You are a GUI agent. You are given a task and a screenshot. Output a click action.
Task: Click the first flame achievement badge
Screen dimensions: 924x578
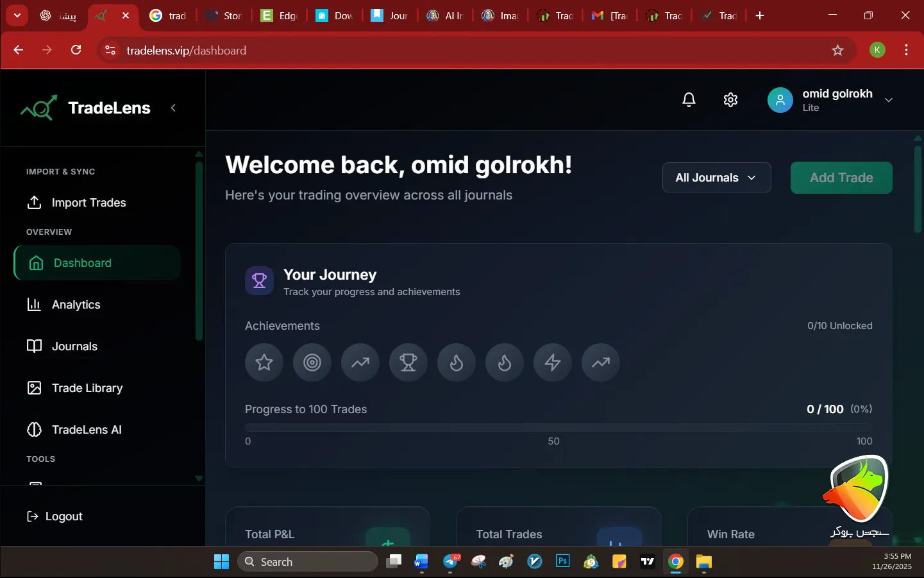(457, 362)
